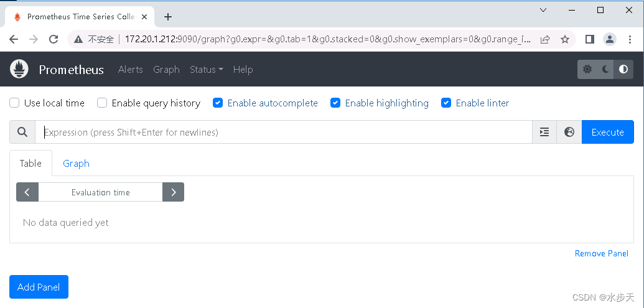The width and height of the screenshot is (644, 308).
Task: Switch to dark theme moon icon
Action: [x=605, y=70]
